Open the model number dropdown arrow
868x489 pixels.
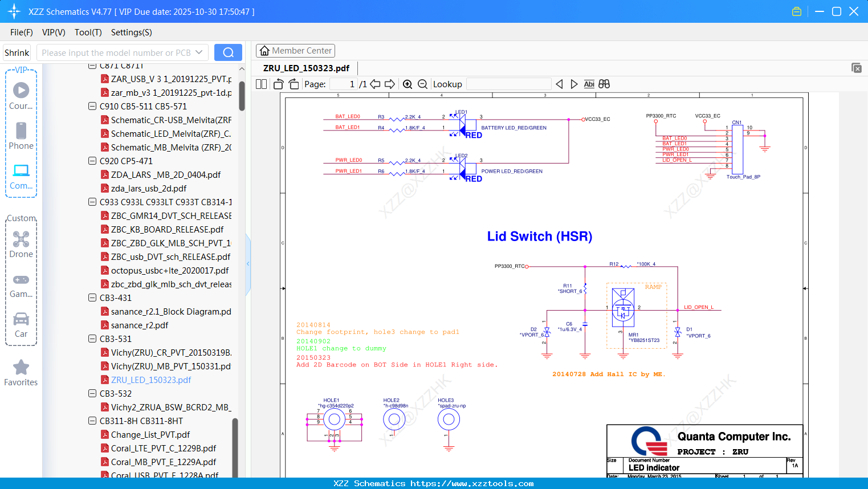[x=199, y=52]
